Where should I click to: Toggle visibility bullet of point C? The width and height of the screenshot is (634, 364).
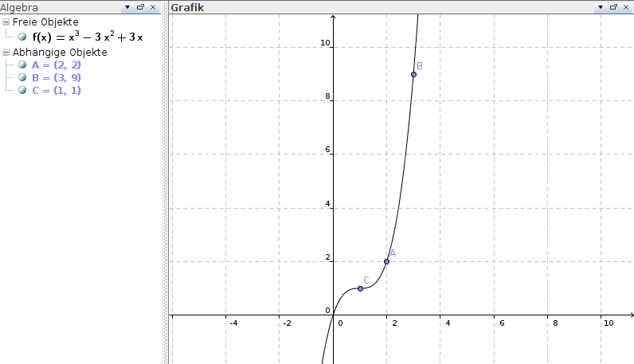pyautogui.click(x=23, y=91)
